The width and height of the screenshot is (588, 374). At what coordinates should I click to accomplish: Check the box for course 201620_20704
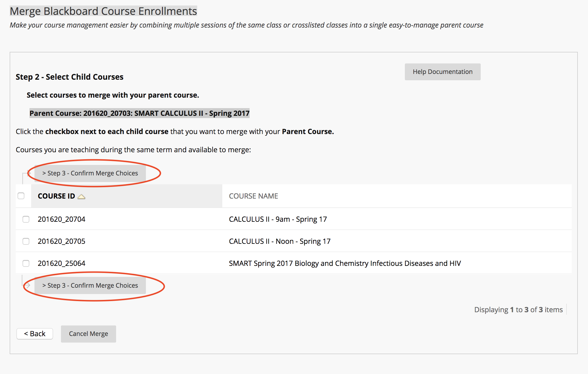pyautogui.click(x=26, y=219)
